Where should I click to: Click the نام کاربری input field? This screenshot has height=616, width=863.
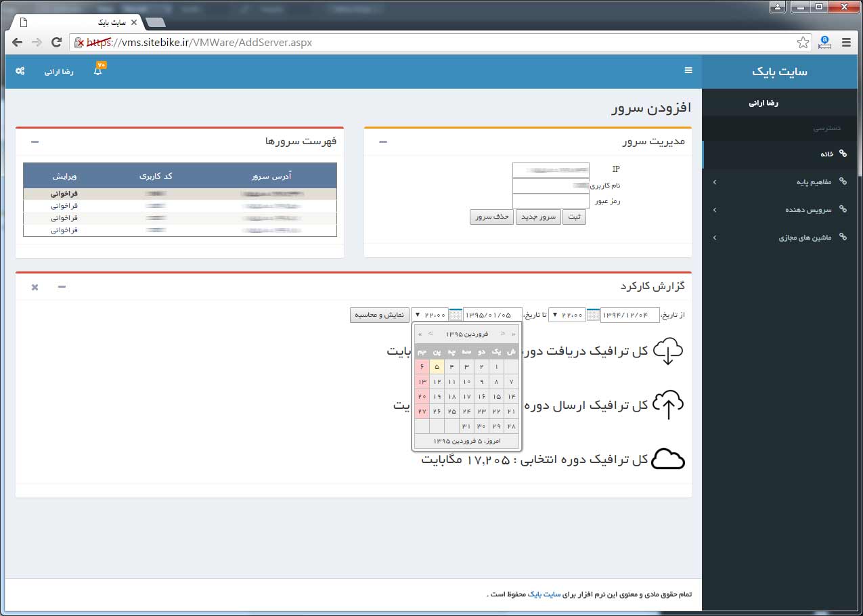[551, 185]
